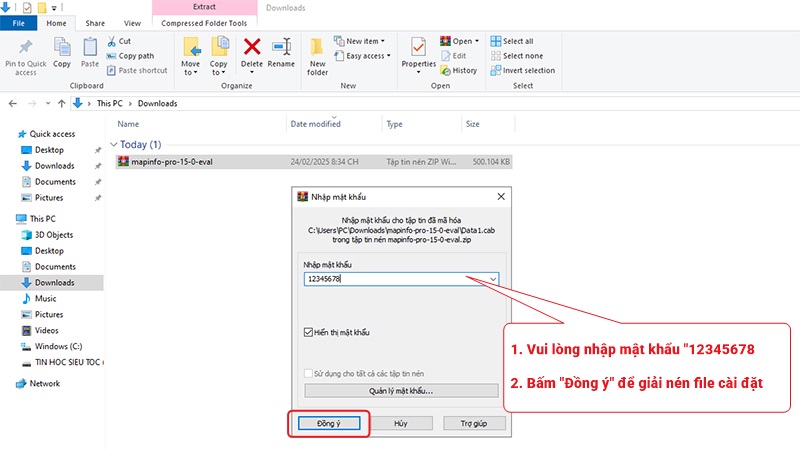Open the File tab
This screenshot has height=450, width=800.
(18, 23)
